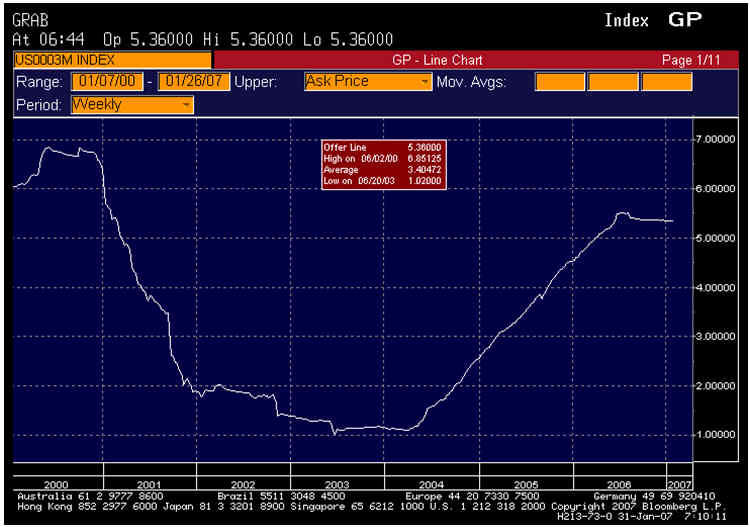Click the second Mov. Avgs input box
The height and width of the screenshot is (527, 750).
pos(613,82)
